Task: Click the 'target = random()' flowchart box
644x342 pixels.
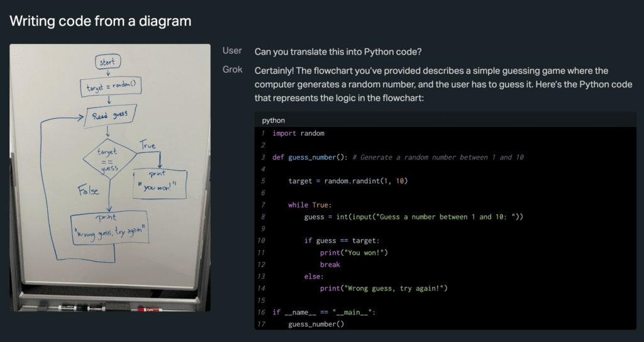Action: coord(109,88)
